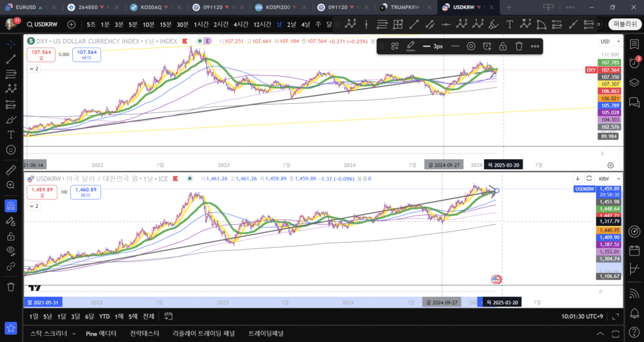Open the Pine 에디터 tab

click(x=101, y=333)
